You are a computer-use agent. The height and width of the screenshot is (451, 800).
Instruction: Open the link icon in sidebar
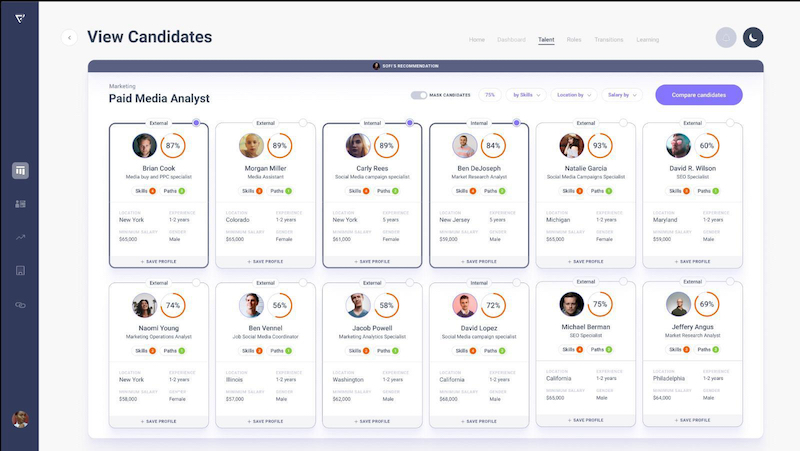click(x=20, y=305)
